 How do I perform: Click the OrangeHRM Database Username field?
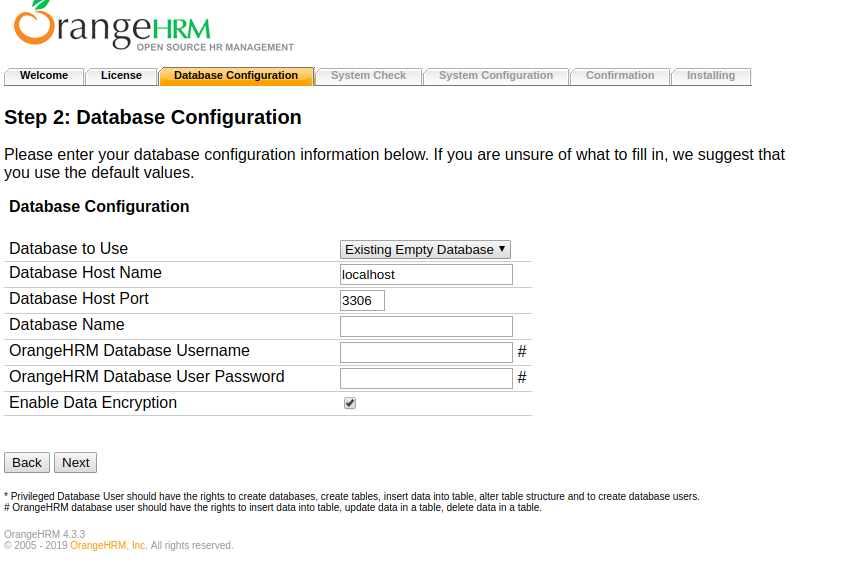426,352
